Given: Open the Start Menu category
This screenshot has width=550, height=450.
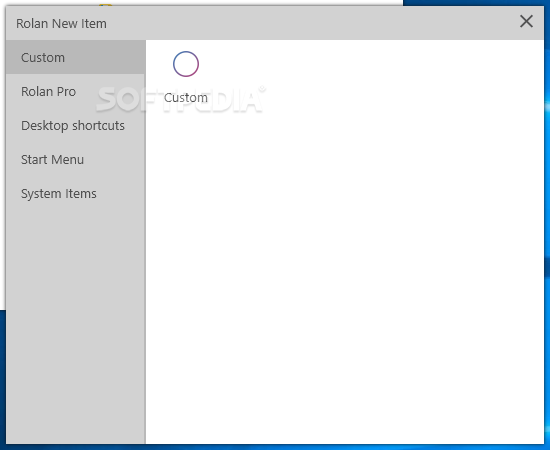Looking at the screenshot, I should pyautogui.click(x=75, y=160).
